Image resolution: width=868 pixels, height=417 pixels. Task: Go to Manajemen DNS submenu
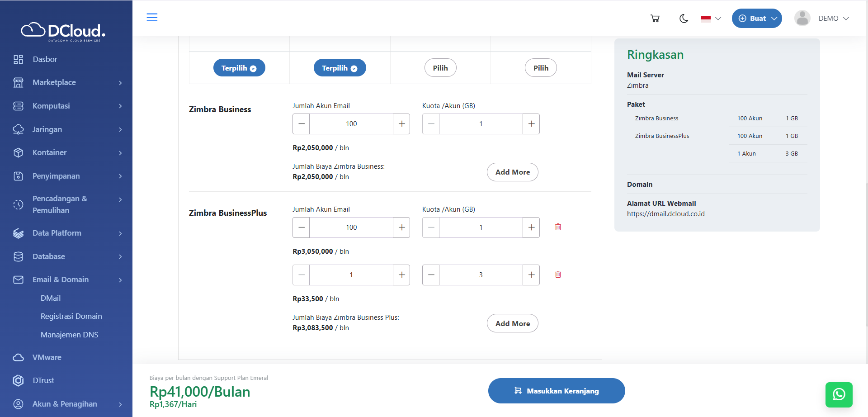(69, 335)
